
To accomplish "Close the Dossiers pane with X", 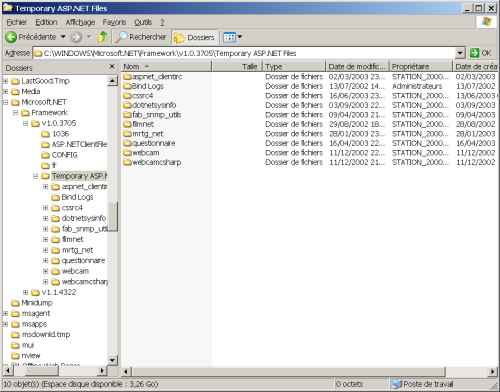I will point(112,67).
